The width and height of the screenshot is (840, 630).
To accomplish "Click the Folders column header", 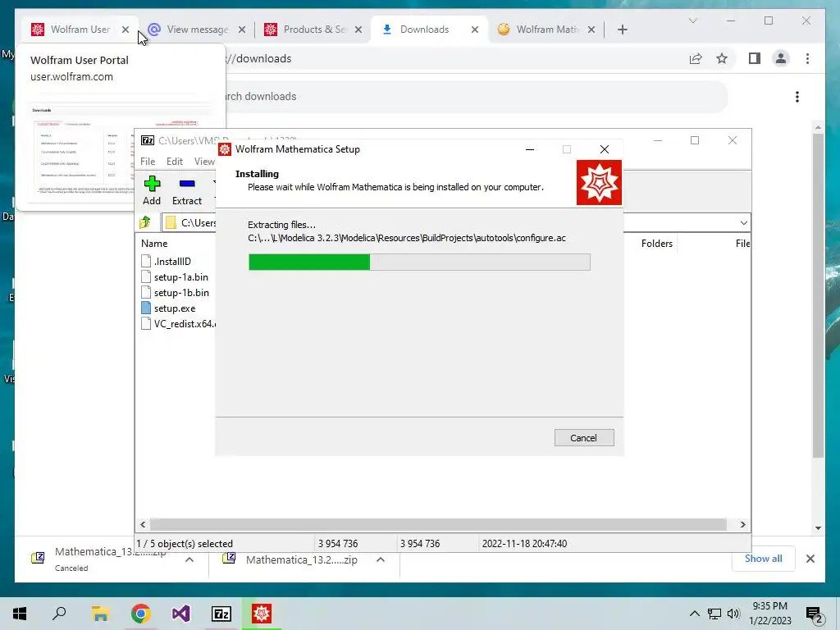I will coord(657,243).
